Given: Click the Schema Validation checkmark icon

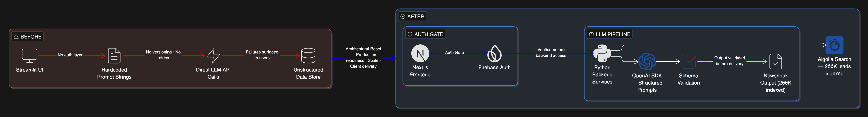Looking at the screenshot, I should click(x=688, y=62).
